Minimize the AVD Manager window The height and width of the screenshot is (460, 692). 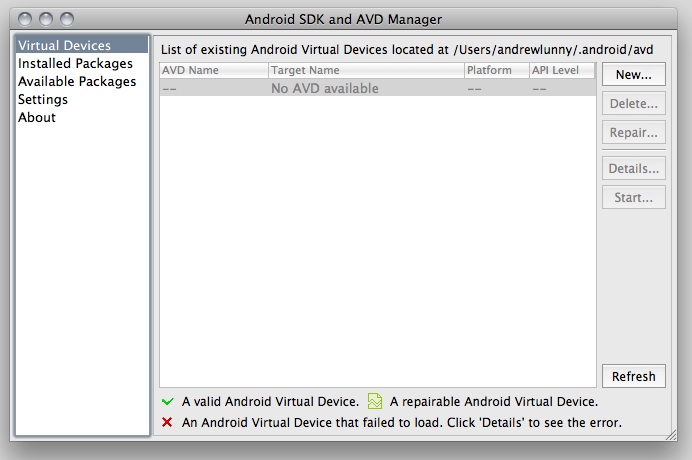(46, 19)
